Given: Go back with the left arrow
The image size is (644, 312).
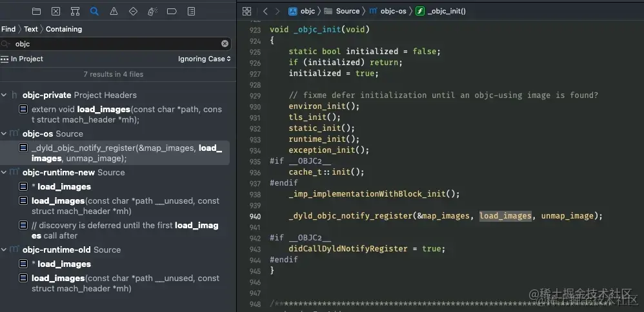Looking at the screenshot, I should point(265,12).
